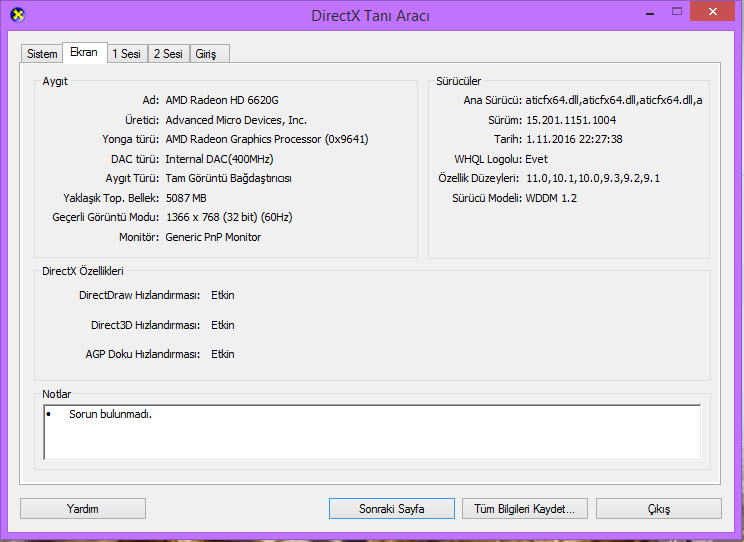Click the WHQL Logolu Evet value

[x=537, y=159]
